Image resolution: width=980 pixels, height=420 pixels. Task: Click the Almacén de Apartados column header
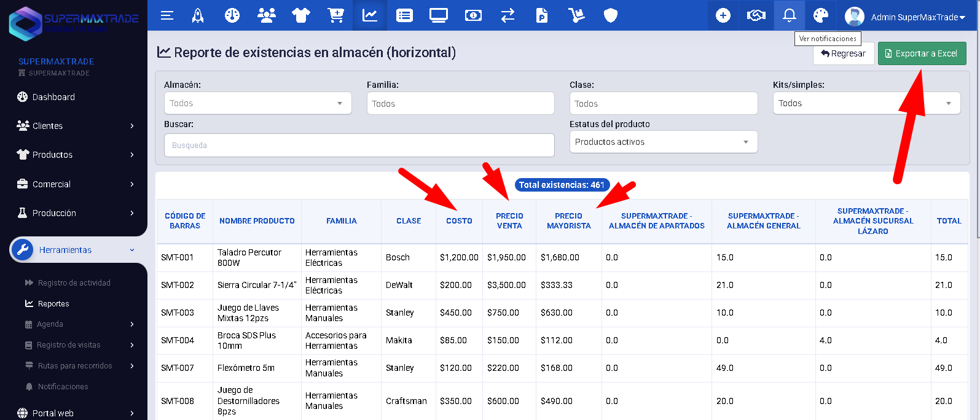[x=657, y=221]
